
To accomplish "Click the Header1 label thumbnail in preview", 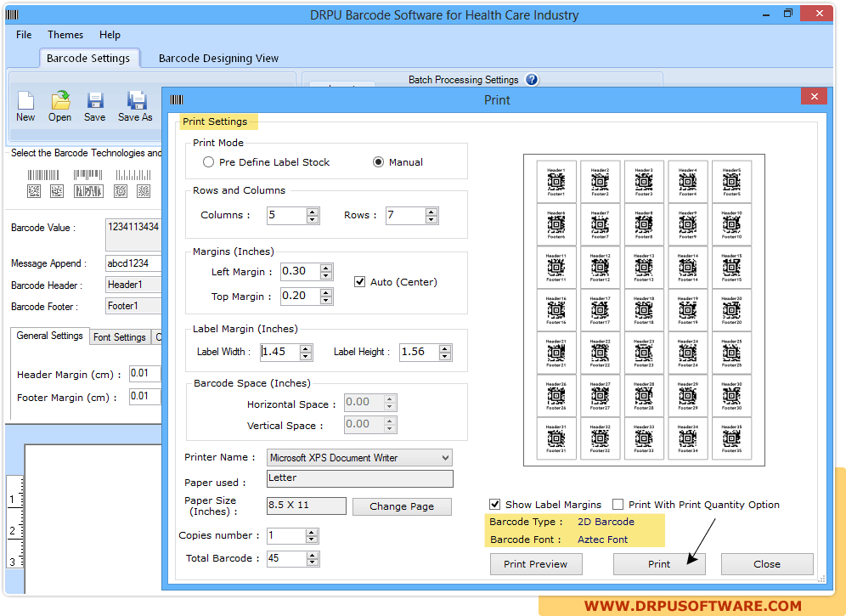I will [x=556, y=181].
